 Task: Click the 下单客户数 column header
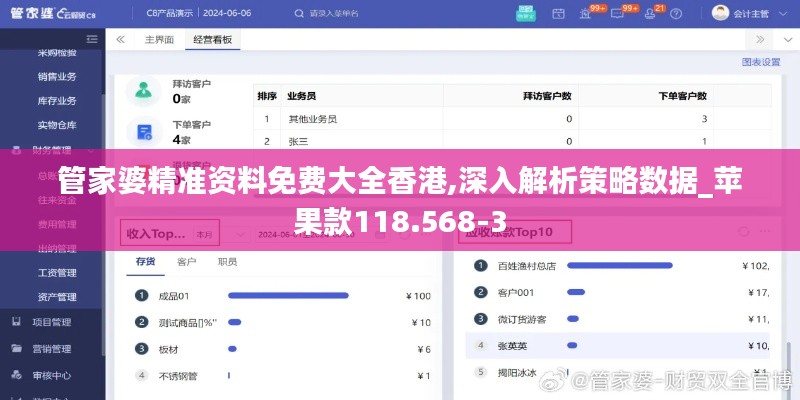682,95
